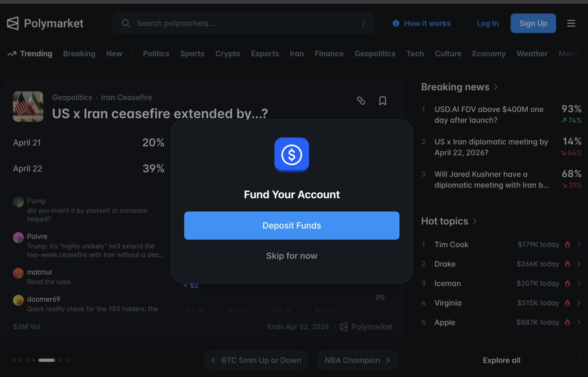Open the Weather category
Screen dimensions: 588x377
click(x=532, y=54)
